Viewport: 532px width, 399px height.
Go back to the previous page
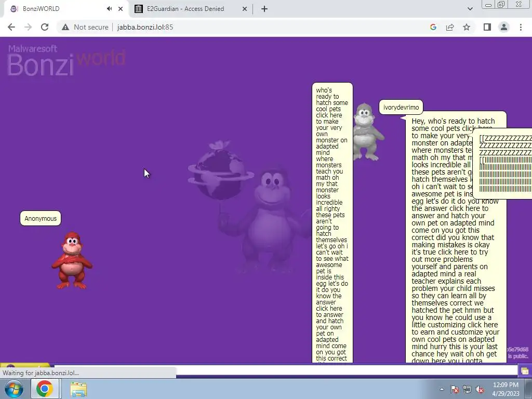pyautogui.click(x=11, y=27)
